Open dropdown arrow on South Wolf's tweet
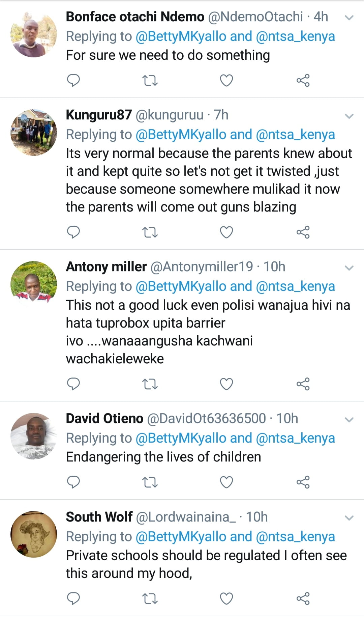This screenshot has height=617, width=364. (350, 518)
